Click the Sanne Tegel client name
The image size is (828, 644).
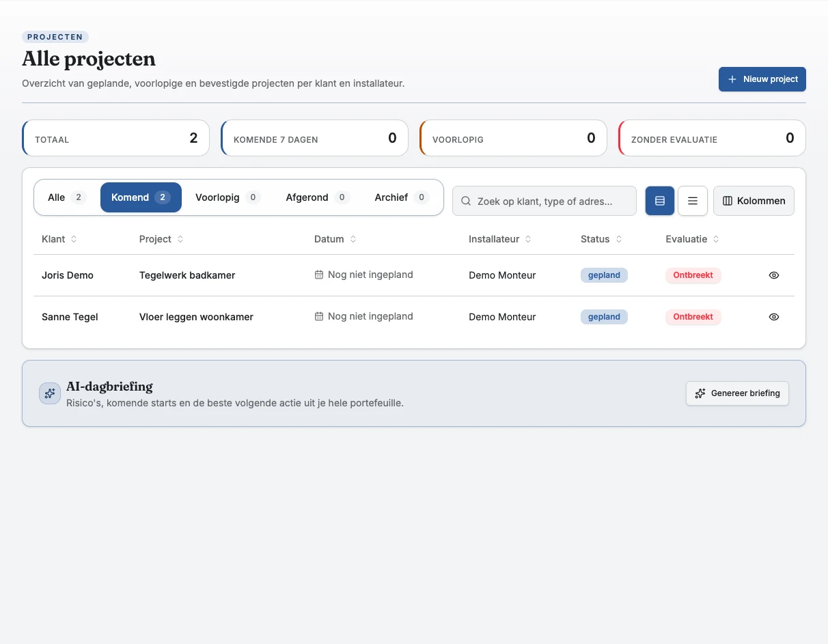[70, 317]
